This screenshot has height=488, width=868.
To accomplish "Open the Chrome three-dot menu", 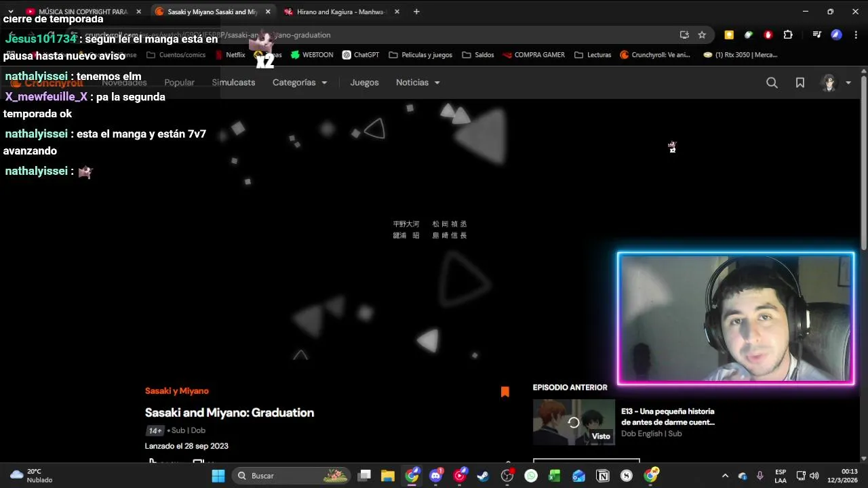I will (x=856, y=35).
